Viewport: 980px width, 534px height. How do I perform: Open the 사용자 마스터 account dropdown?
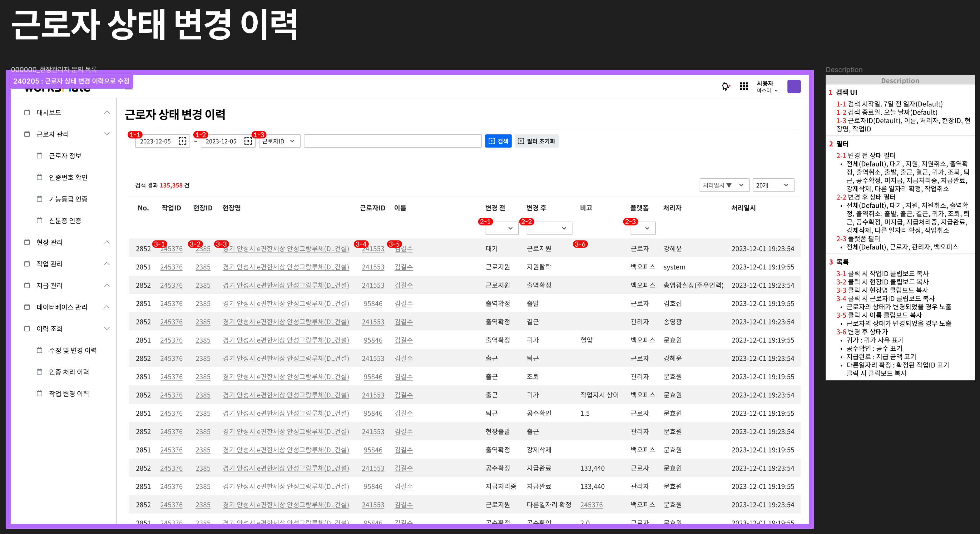pos(767,87)
